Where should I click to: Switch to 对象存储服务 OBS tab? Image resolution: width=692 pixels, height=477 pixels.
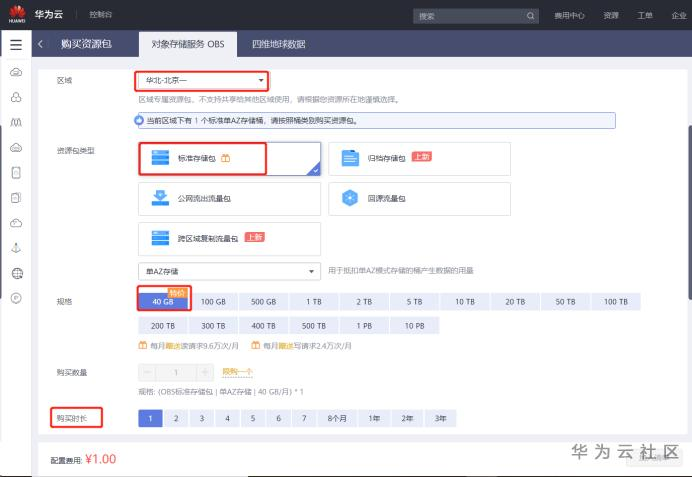pyautogui.click(x=188, y=44)
